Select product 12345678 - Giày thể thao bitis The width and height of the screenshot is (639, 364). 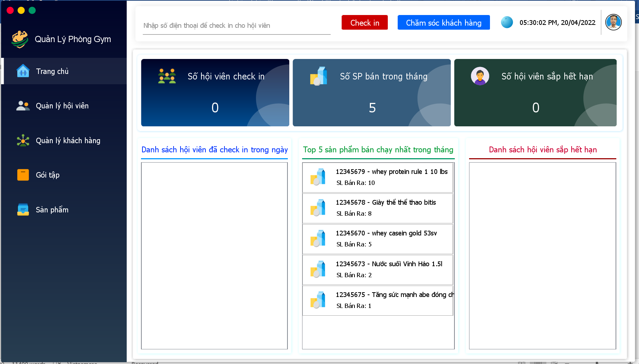378,208
